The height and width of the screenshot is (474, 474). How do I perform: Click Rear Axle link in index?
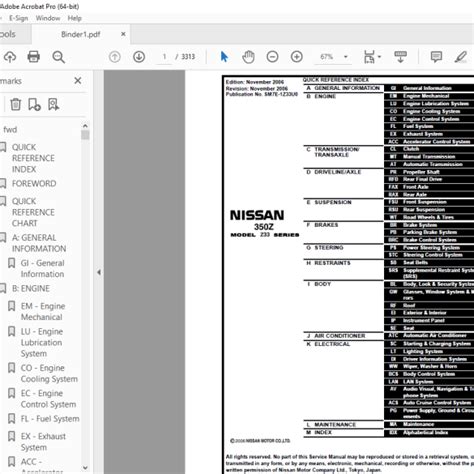415,195
